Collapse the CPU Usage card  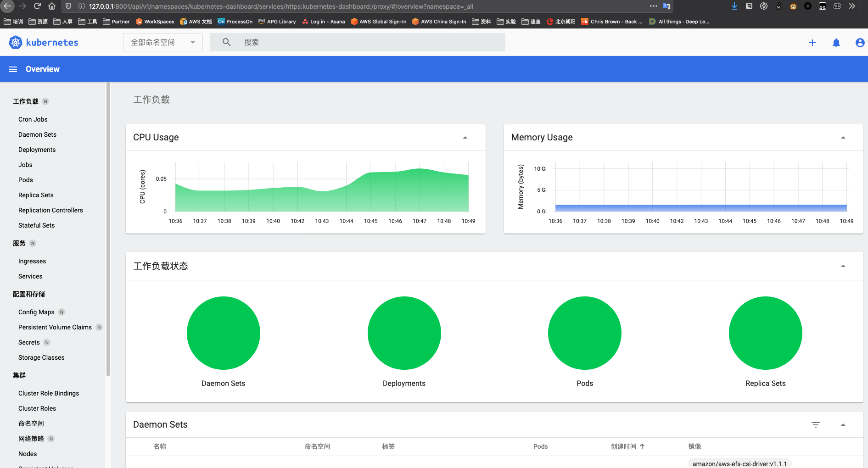[x=465, y=138]
